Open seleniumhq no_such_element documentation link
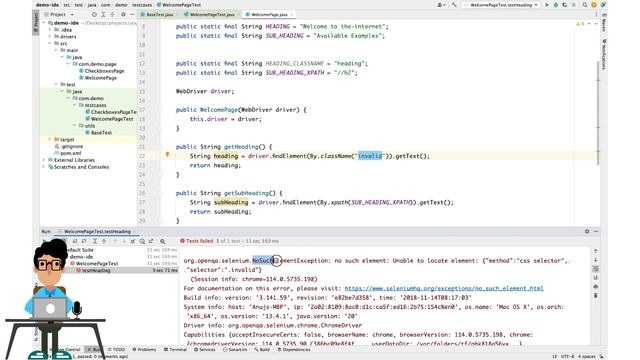The height and width of the screenshot is (360, 640). [x=444, y=289]
